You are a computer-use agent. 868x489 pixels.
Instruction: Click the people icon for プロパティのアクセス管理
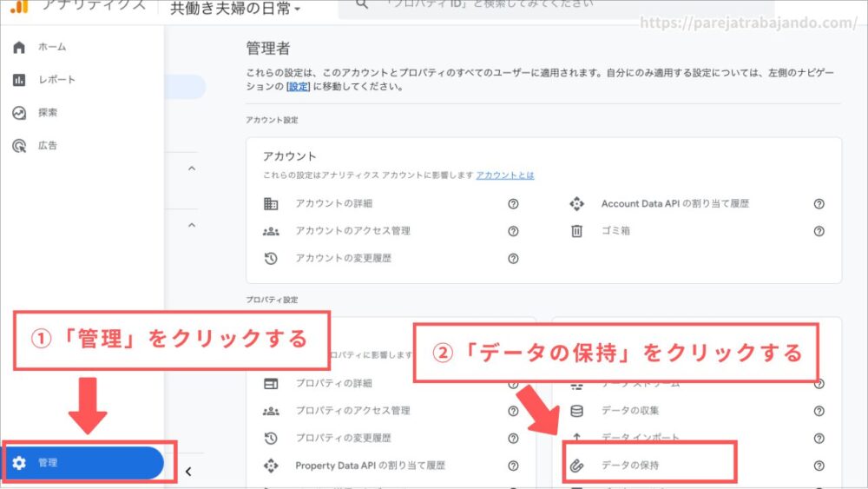[271, 411]
